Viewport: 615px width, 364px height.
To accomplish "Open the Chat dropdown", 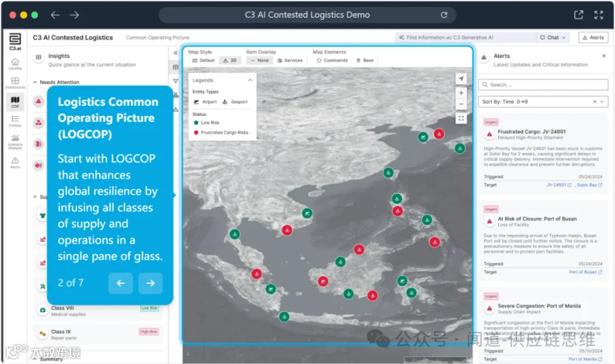I will click(x=553, y=38).
